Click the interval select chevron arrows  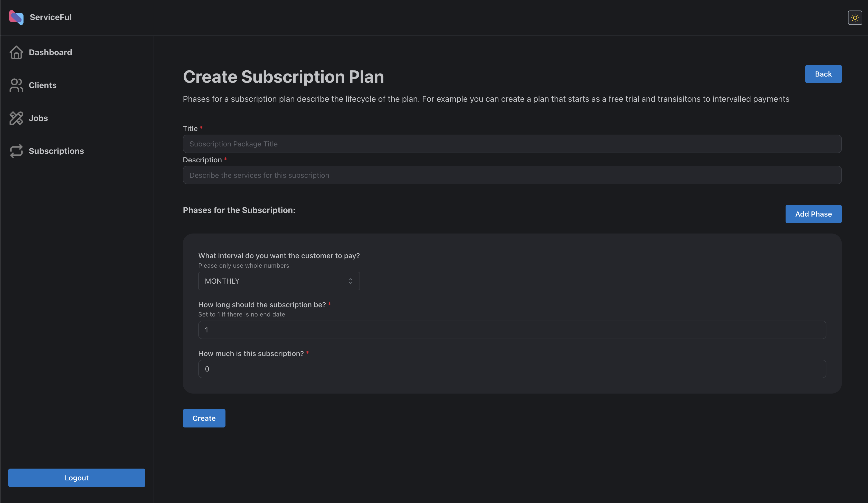click(x=350, y=281)
